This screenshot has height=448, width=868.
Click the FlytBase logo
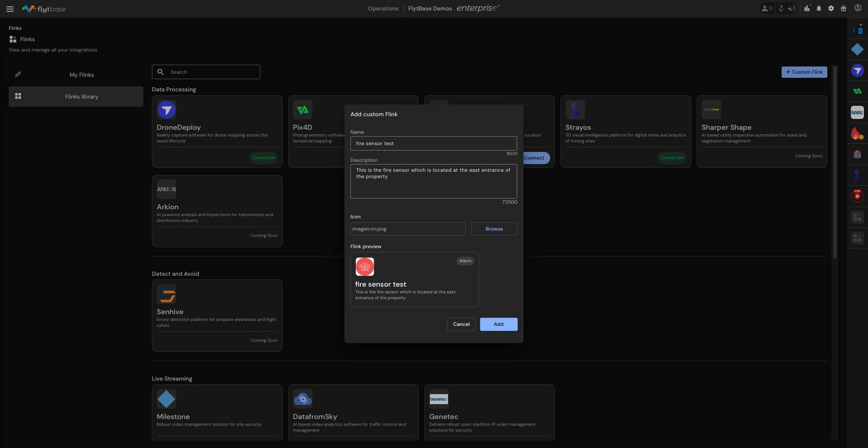click(x=44, y=9)
